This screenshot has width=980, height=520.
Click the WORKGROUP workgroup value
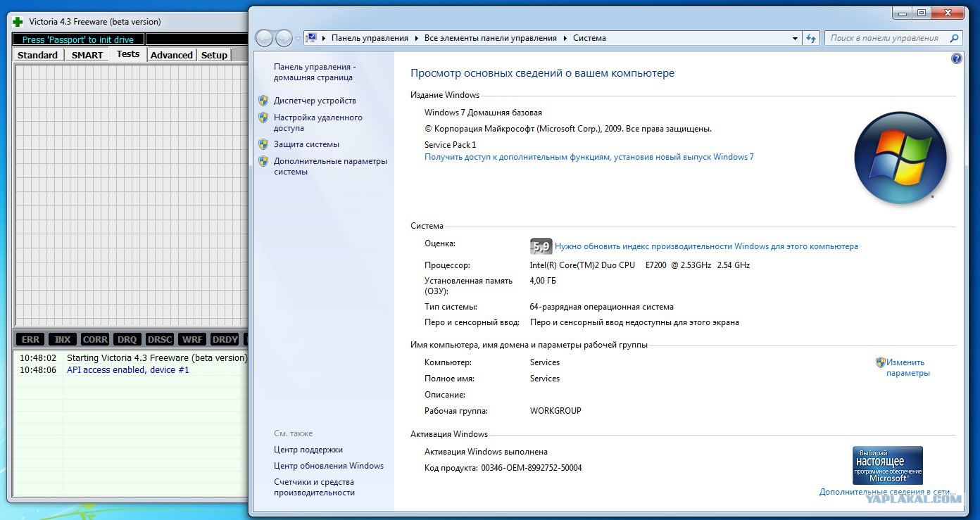[x=555, y=411]
